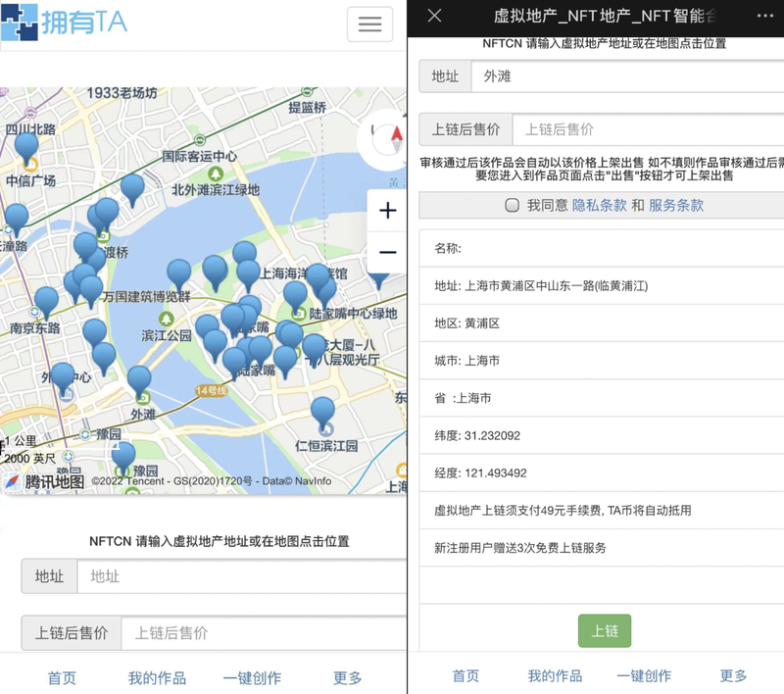Zoom out the map with minus button
The width and height of the screenshot is (784, 694).
pos(387,252)
